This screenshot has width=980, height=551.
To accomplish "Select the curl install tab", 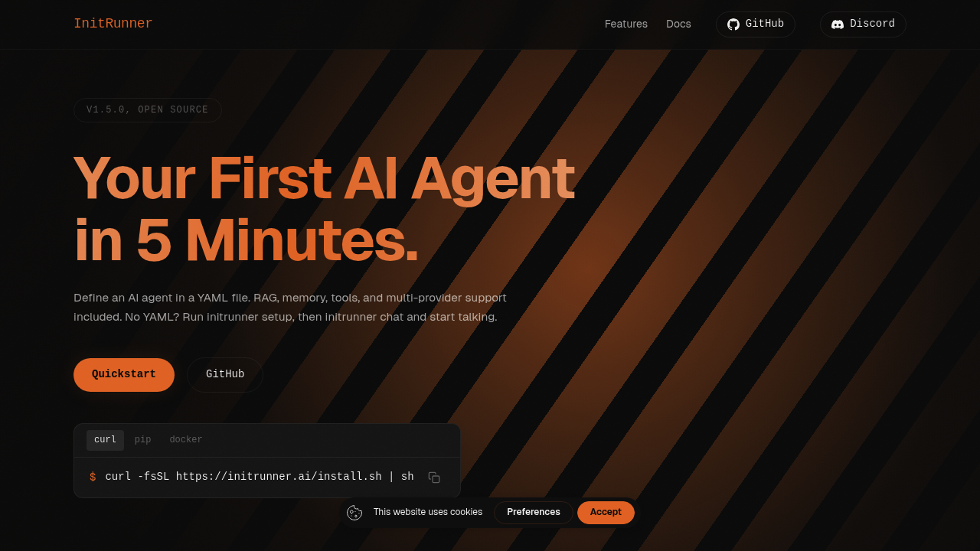I will click(x=105, y=440).
